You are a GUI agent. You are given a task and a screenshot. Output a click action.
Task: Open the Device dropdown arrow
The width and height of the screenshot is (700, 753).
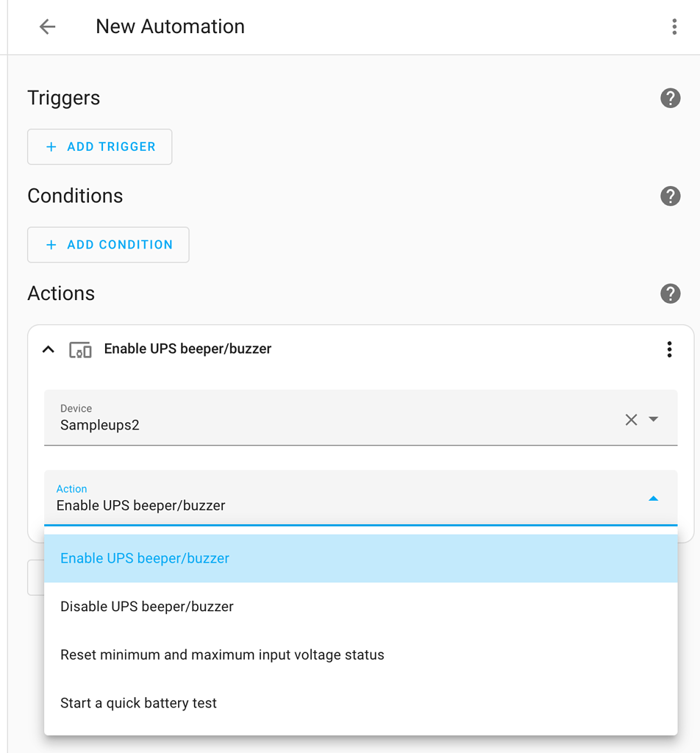653,419
